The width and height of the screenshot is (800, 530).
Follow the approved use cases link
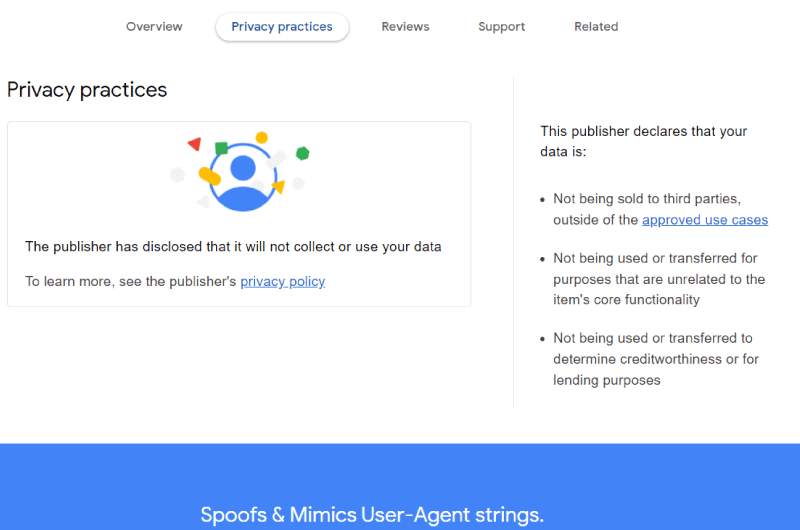(705, 220)
